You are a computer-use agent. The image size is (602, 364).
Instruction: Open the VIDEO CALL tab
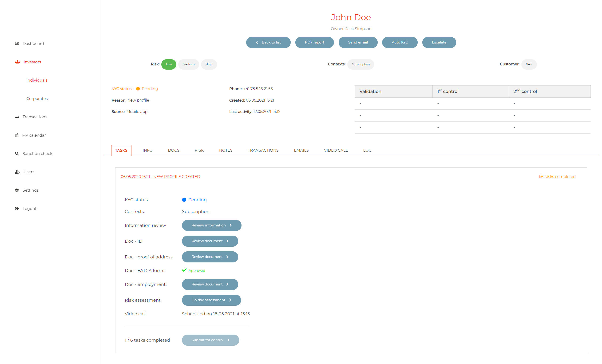pos(336,150)
